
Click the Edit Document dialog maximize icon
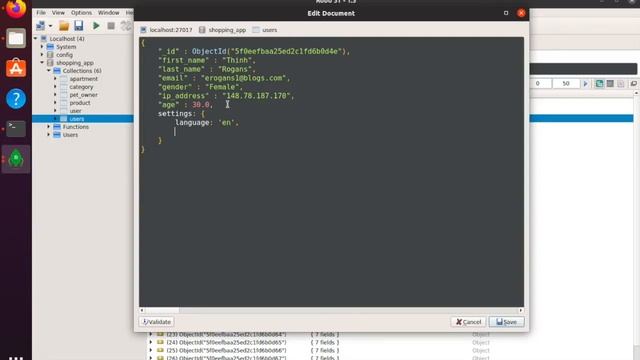coord(506,13)
